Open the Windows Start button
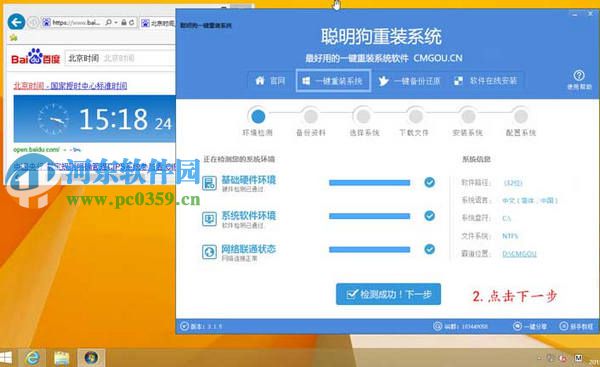 (6, 358)
